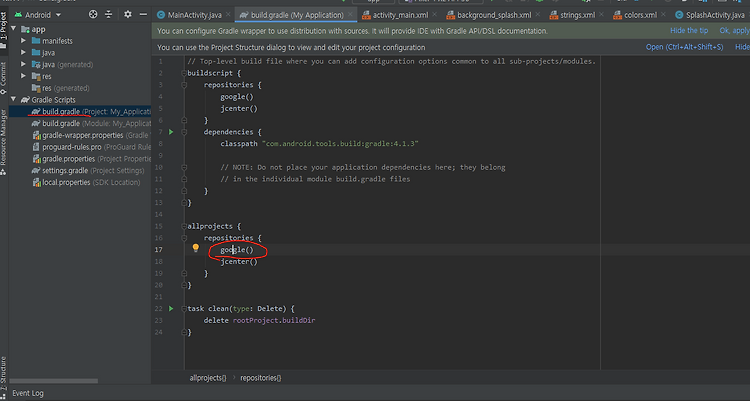Click the classpath string on line 8
The width and height of the screenshot is (750, 401).
coord(340,144)
